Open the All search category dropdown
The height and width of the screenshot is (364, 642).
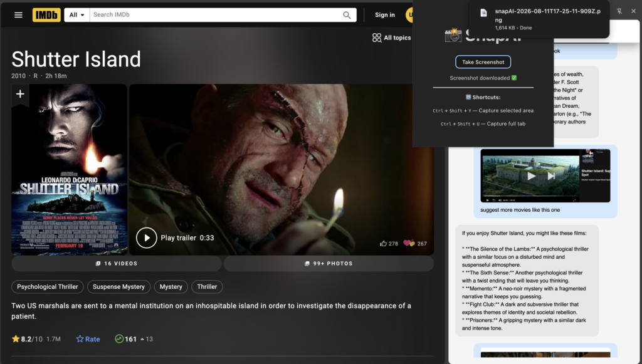tap(76, 15)
